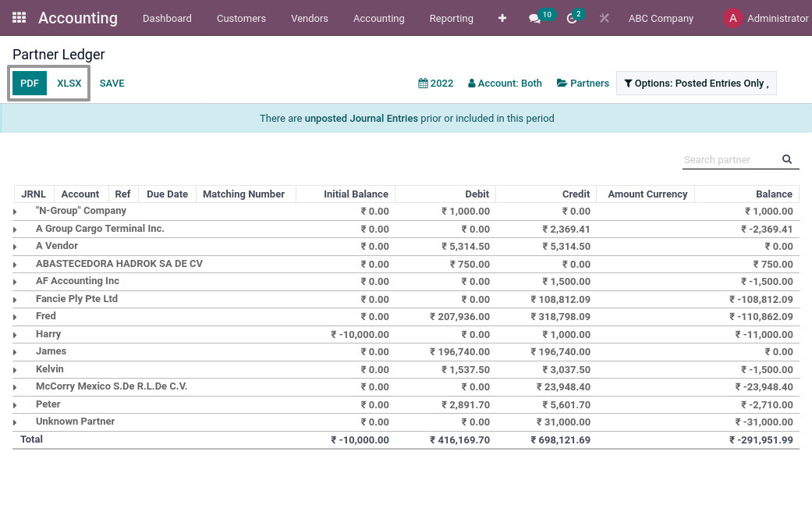
Task: Expand the Fred partner row
Action: pos(16,317)
